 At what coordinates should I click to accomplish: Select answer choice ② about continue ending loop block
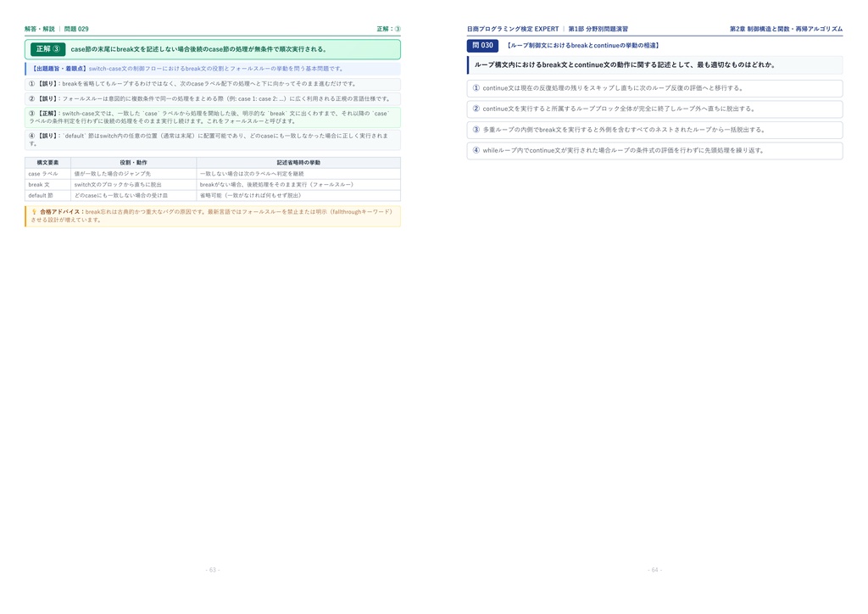pos(654,109)
